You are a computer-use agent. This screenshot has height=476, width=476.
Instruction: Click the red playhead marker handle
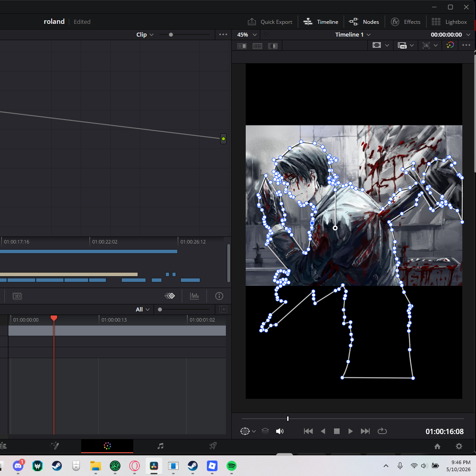[54, 318]
